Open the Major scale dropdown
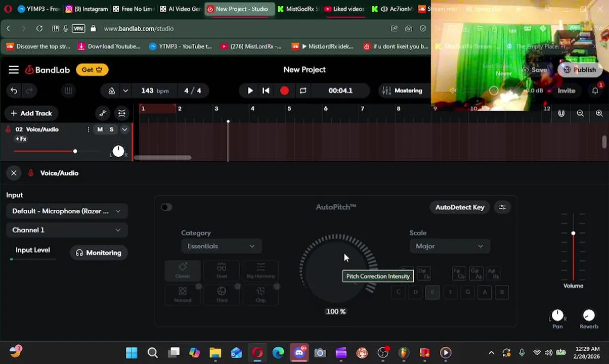Viewport: 609px width, 364px height. tap(449, 246)
